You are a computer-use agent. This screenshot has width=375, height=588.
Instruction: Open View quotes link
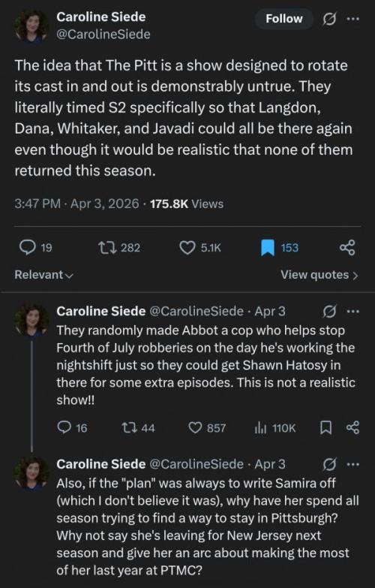319,275
